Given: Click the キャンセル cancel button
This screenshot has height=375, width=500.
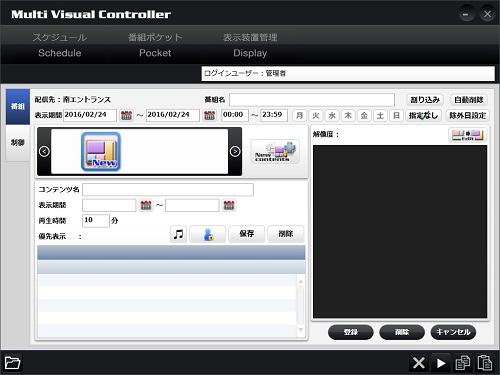Looking at the screenshot, I should [x=453, y=332].
